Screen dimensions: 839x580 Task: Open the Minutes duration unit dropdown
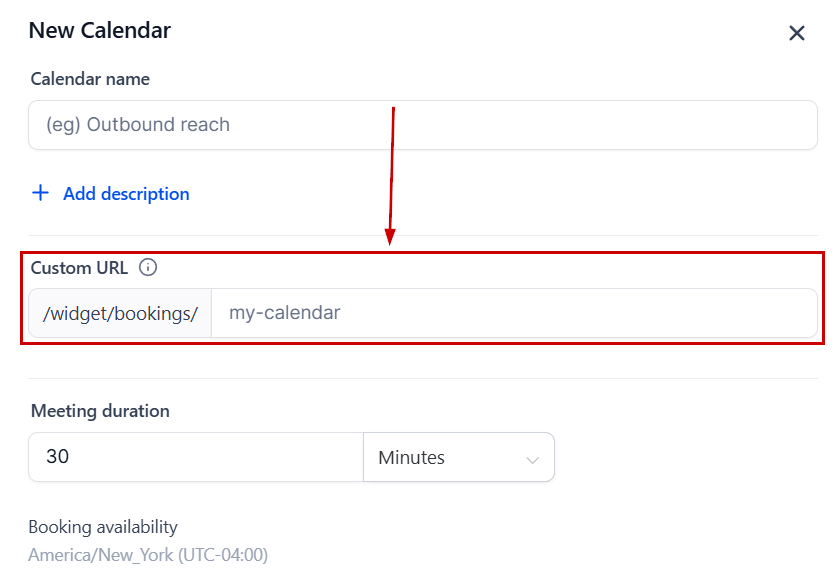458,458
